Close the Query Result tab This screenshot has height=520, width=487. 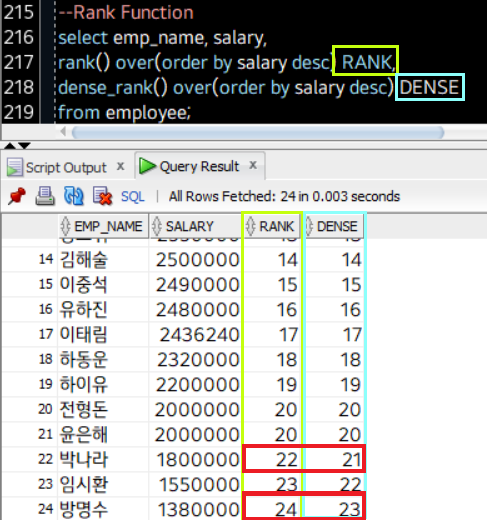point(253,165)
